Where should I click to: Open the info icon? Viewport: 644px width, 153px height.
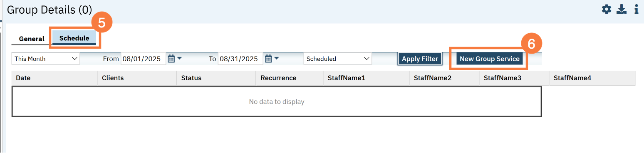(637, 9)
